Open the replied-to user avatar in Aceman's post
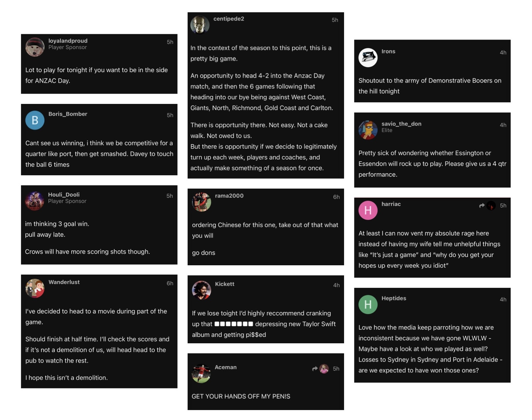 (x=324, y=369)
